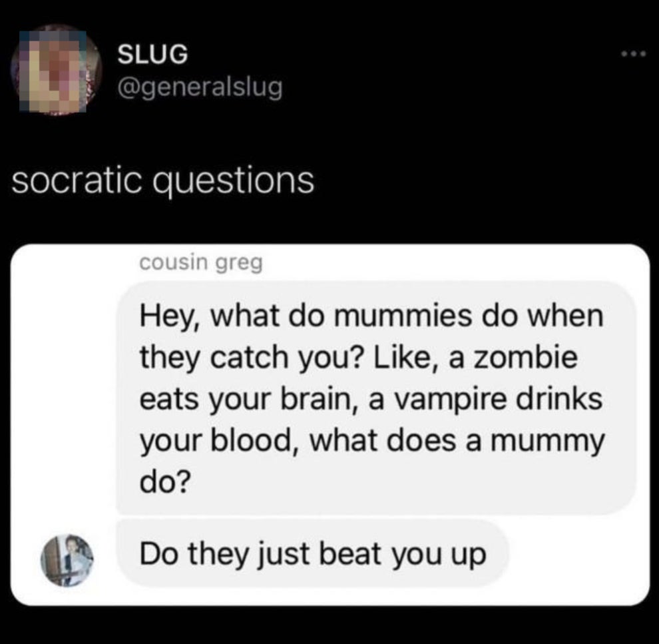The height and width of the screenshot is (644, 659).
Task: Tap cousin greg's small round avatar
Action: [67, 561]
